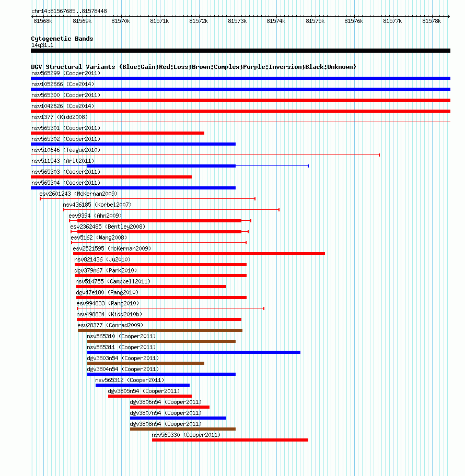This screenshot has height=476, width=465.
Task: Open variant esv2601243 (McKernan2009) label
Action: coord(78,193)
